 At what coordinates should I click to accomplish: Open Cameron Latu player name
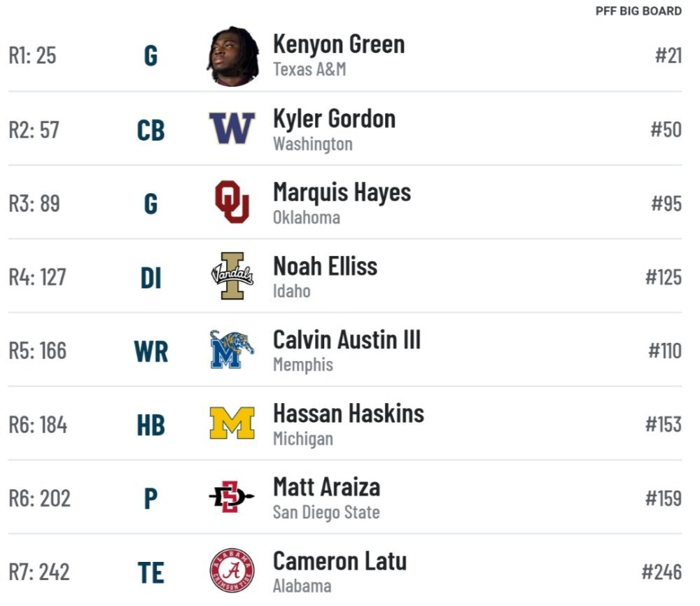coord(339,561)
